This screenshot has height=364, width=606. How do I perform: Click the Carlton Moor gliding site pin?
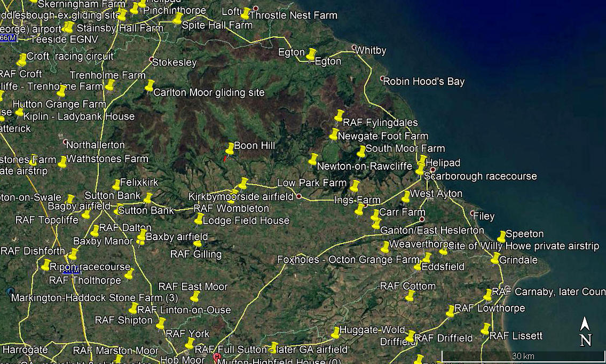pyautogui.click(x=149, y=86)
